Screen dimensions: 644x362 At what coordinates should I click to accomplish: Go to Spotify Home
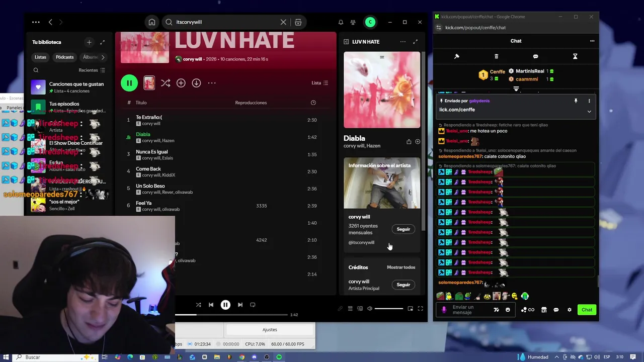pos(151,22)
